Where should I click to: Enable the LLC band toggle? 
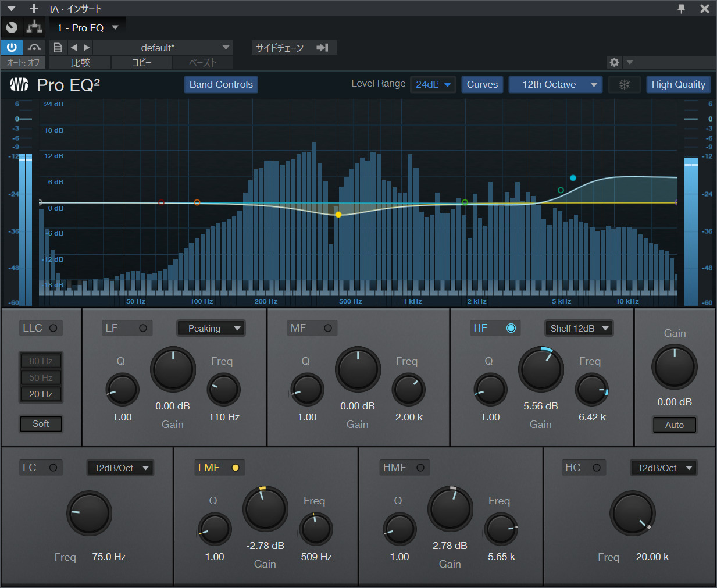click(x=53, y=328)
